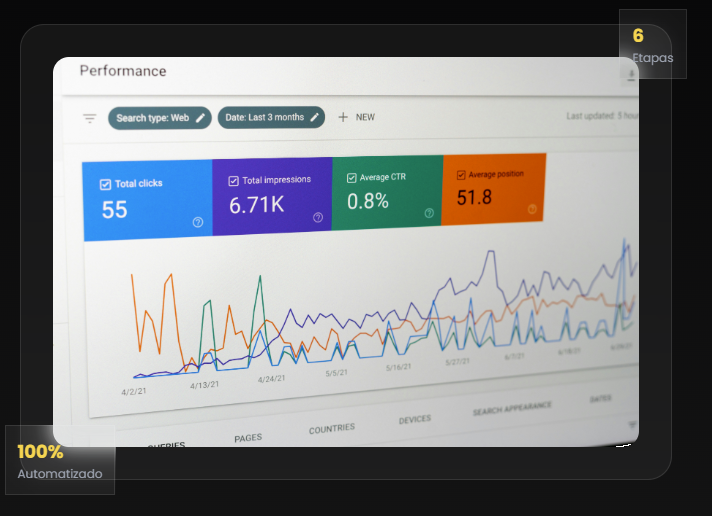This screenshot has width=712, height=516.
Task: Click the 5/5/21 axis label
Action: pyautogui.click(x=336, y=372)
